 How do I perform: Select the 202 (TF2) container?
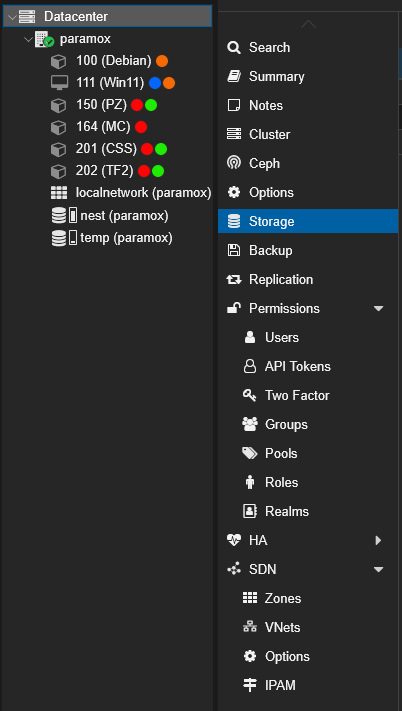pyautogui.click(x=105, y=171)
